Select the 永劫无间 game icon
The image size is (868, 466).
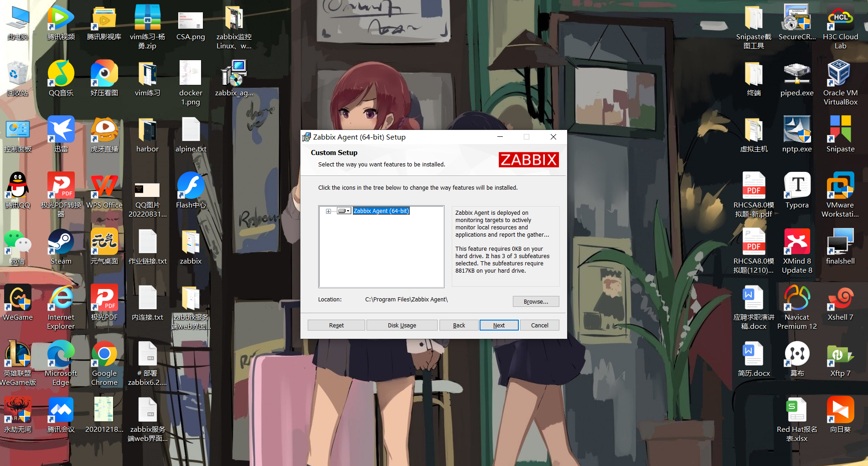click(18, 415)
